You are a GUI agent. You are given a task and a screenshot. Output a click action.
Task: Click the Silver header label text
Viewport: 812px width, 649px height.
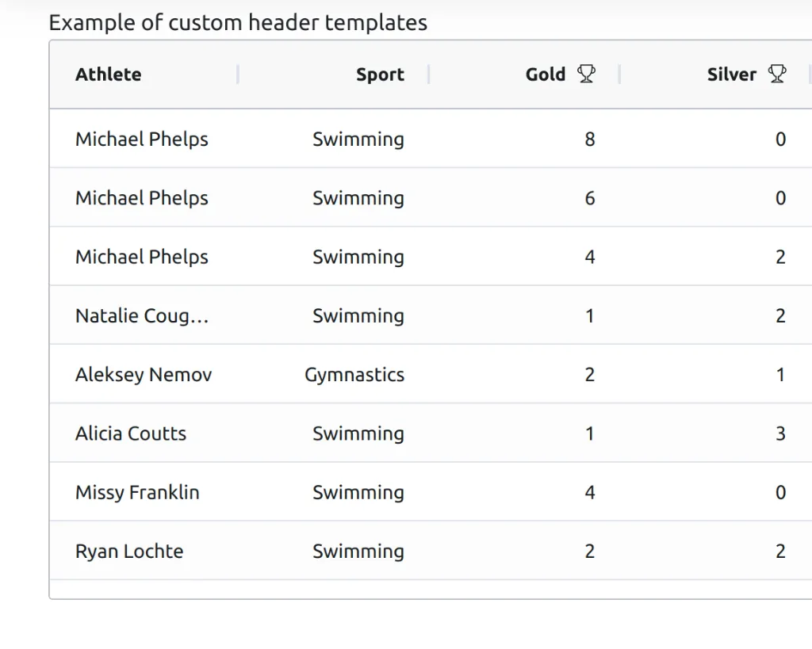pos(731,74)
